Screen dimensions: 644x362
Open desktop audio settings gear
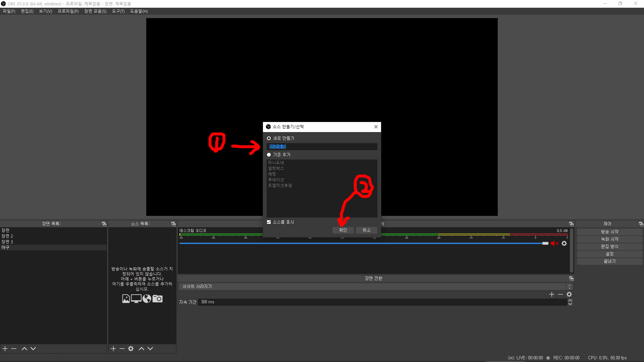564,243
